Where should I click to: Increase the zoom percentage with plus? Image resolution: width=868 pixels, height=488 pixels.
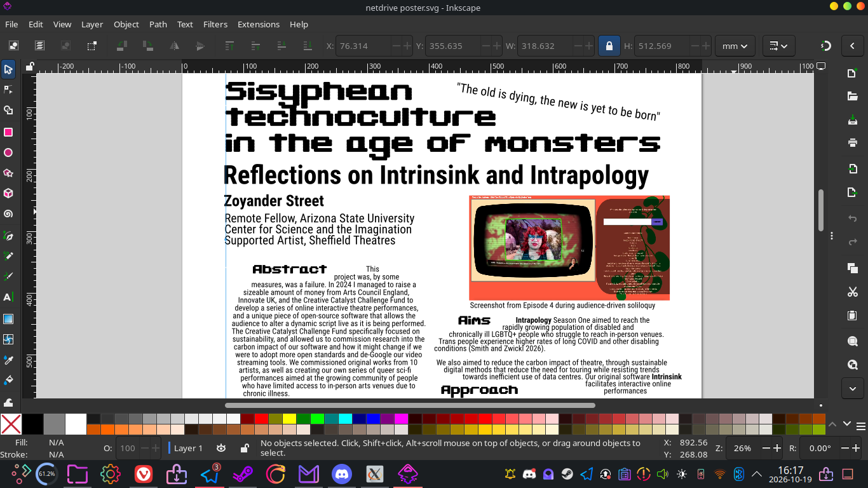point(776,448)
